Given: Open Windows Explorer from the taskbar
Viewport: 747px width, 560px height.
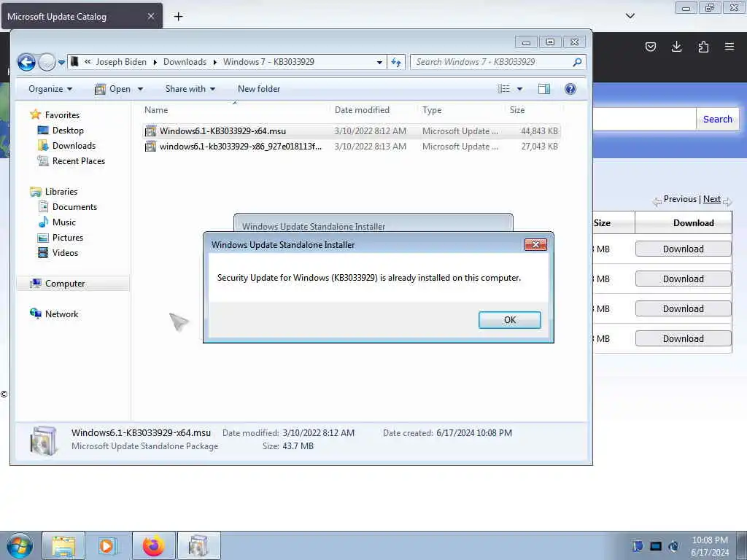Looking at the screenshot, I should point(63,545).
